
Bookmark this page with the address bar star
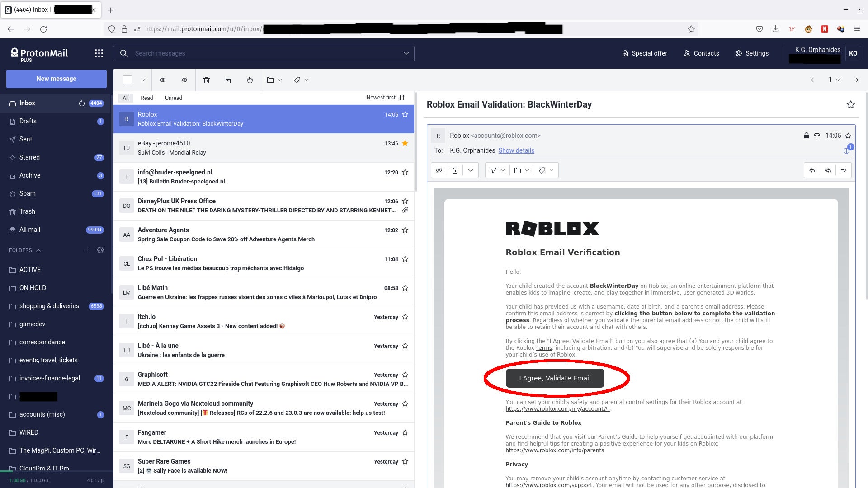[691, 29]
